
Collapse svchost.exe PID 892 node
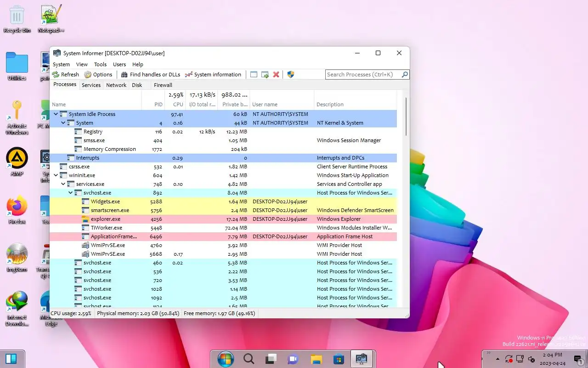(71, 193)
